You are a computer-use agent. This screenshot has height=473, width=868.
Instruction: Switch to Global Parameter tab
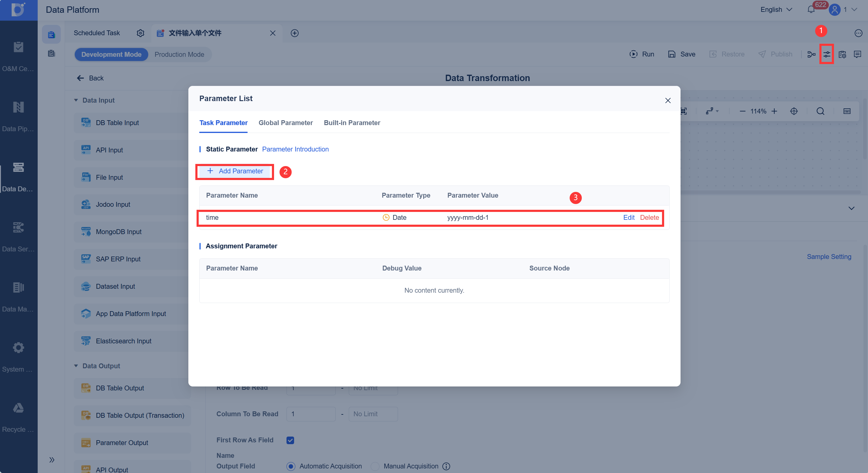[285, 123]
